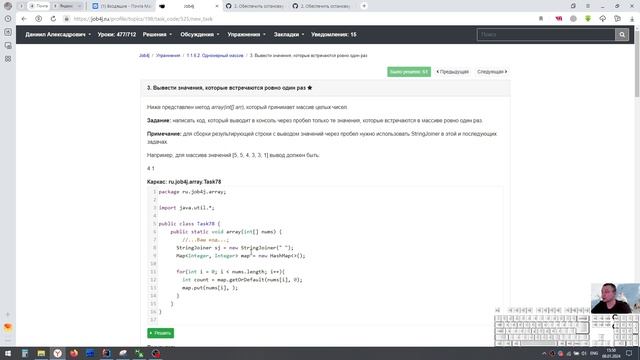
Task: Open the Windows Start menu
Action: click(8, 353)
